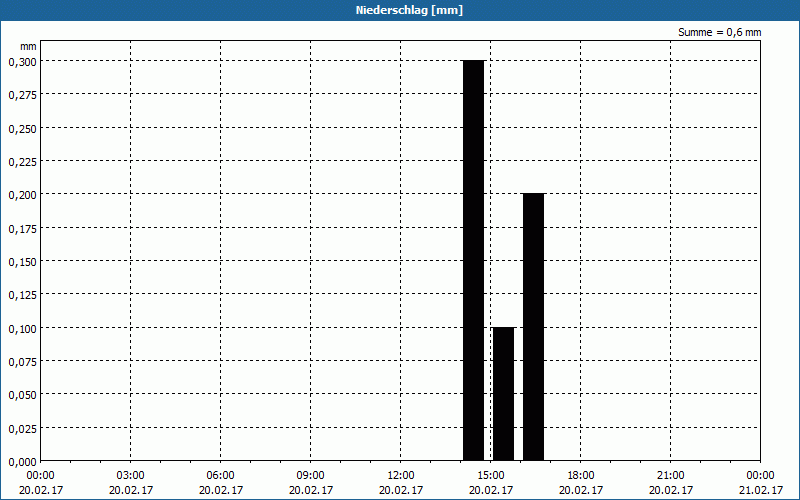Click the 0,075 y-axis value
The width and height of the screenshot is (800, 500).
[22, 362]
